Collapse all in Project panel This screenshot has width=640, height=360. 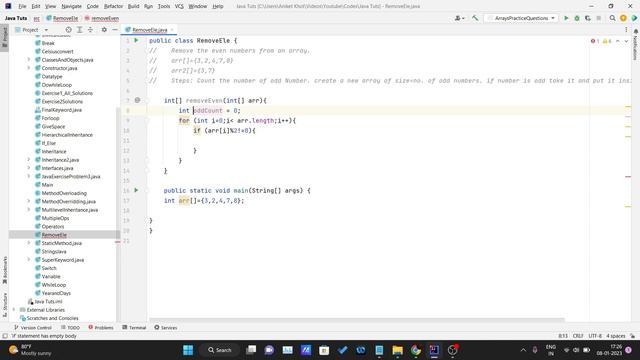[91, 30]
